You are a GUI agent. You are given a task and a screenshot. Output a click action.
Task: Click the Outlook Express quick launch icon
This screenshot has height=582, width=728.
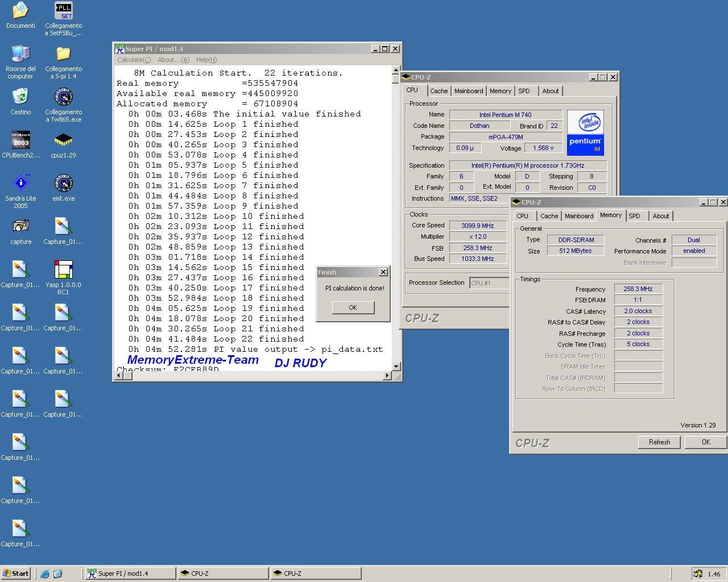[x=57, y=573]
